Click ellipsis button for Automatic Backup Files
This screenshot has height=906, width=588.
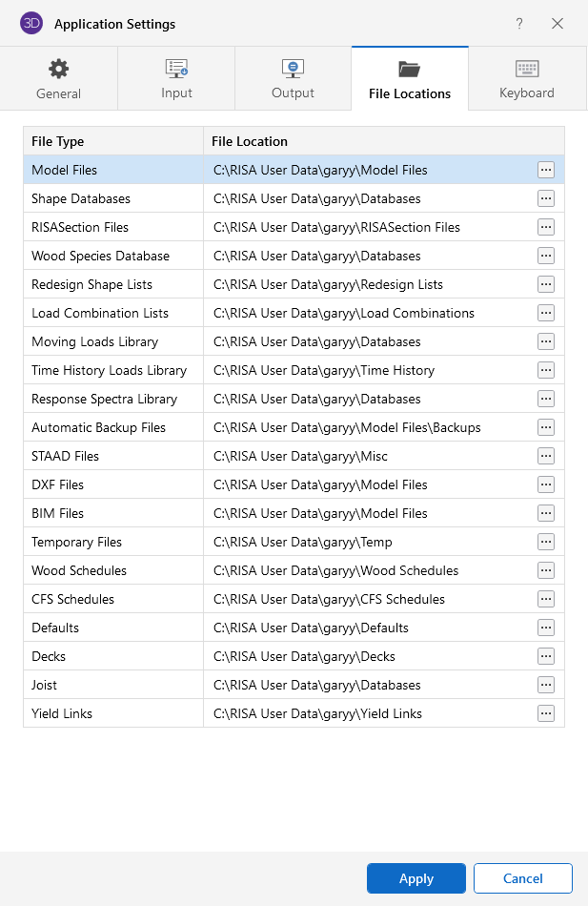pos(546,427)
